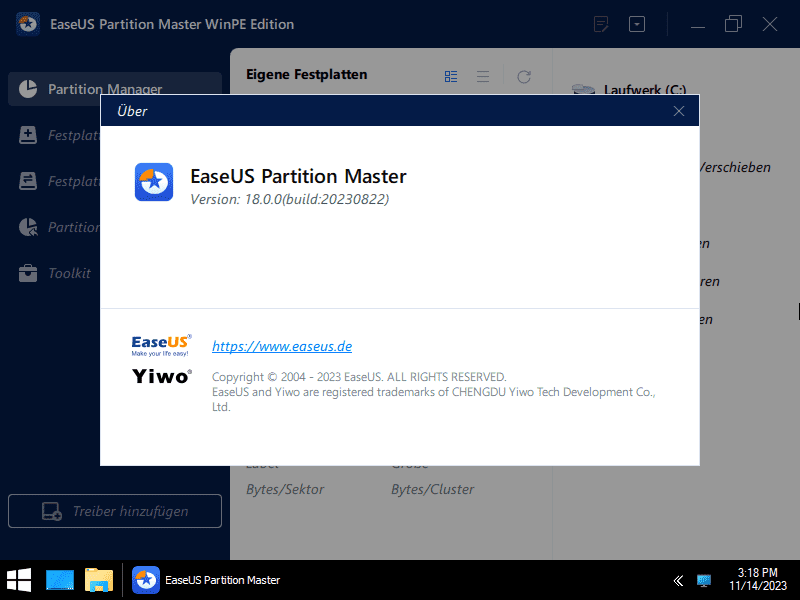Close the Über dialog
Screen dimensions: 800x600
679,111
